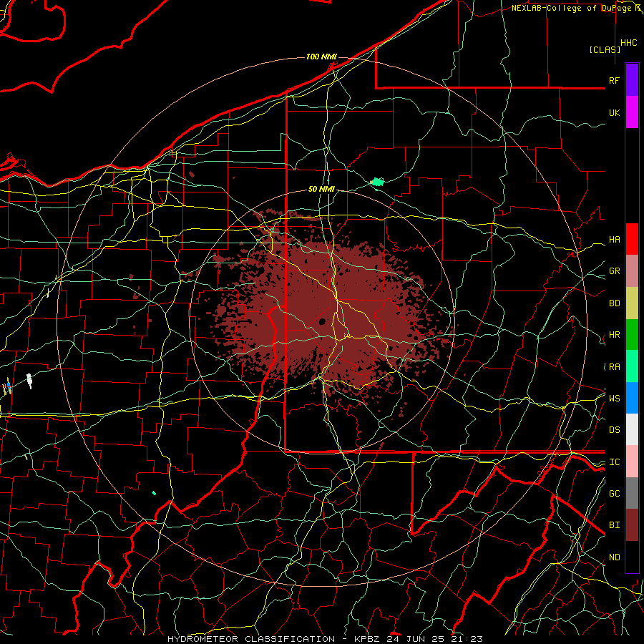Viewport: 644px width, 644px height.
Task: Click the RF purple legend swatch
Action: [x=632, y=80]
